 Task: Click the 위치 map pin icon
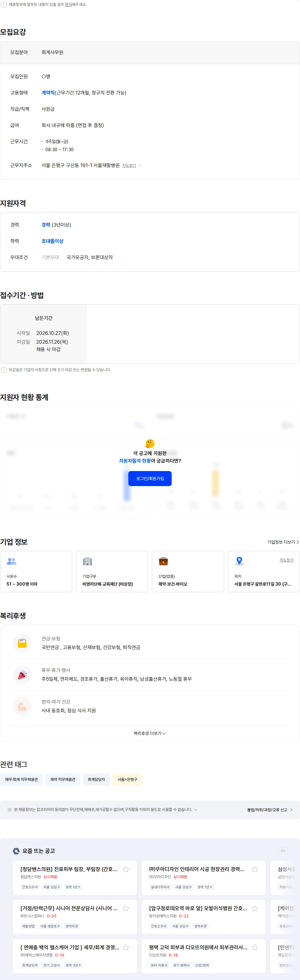click(x=239, y=561)
